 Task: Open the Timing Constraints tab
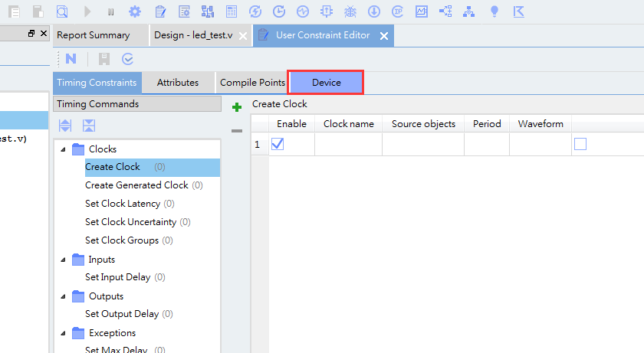[97, 83]
